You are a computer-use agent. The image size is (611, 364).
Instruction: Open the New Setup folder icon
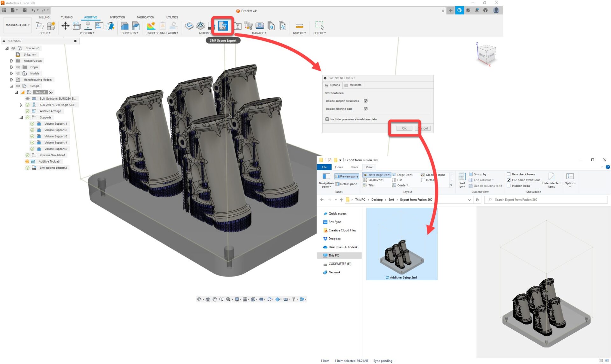pos(40,26)
